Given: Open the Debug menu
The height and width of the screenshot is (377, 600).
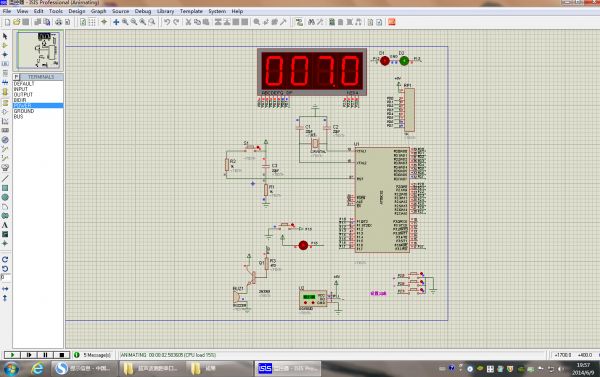Looking at the screenshot, I should (x=143, y=11).
